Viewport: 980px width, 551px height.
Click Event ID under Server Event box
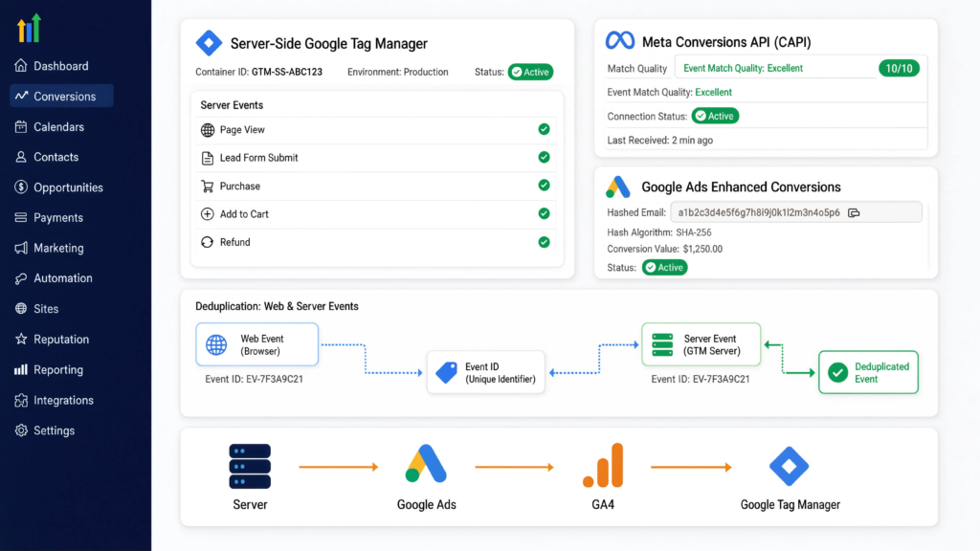tap(700, 379)
